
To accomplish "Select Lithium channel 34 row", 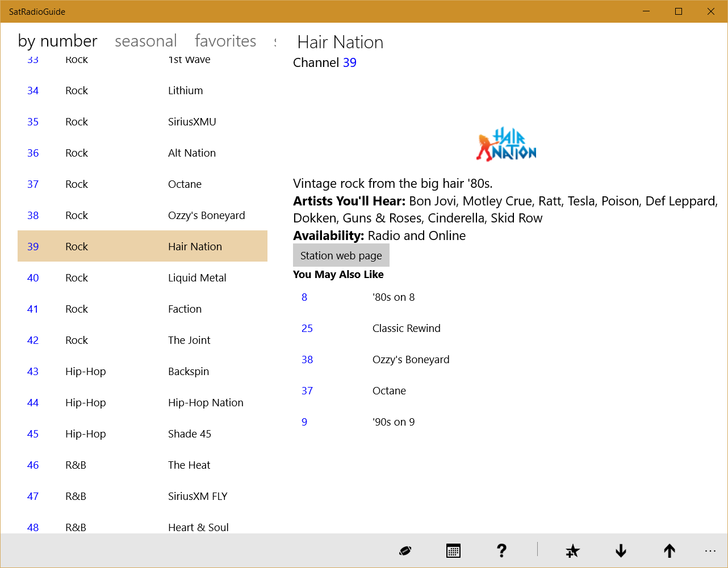I will tap(143, 90).
